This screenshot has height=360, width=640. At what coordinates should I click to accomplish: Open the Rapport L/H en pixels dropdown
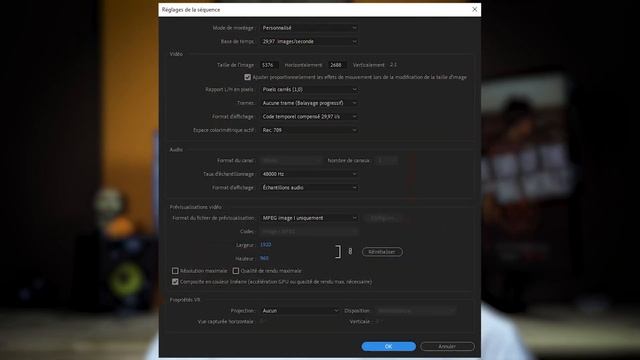pos(309,89)
